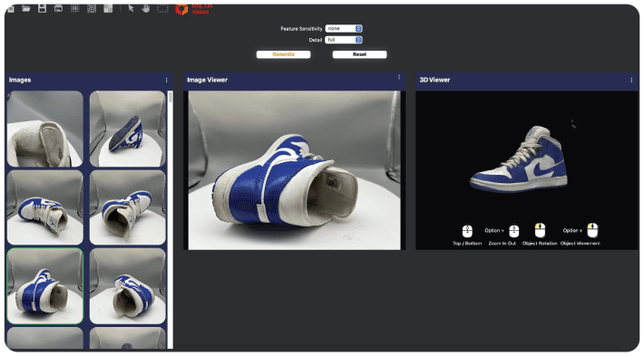Click the Generate button
This screenshot has width=644, height=356.
283,54
